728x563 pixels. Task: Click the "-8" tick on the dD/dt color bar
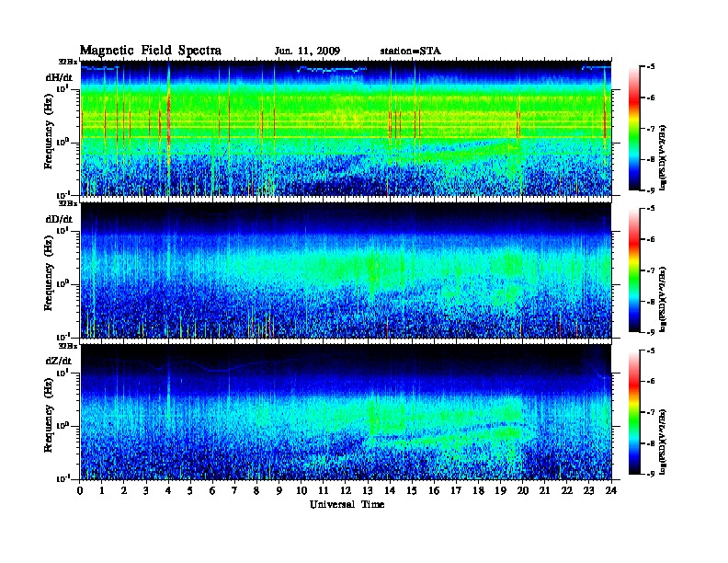[x=651, y=302]
